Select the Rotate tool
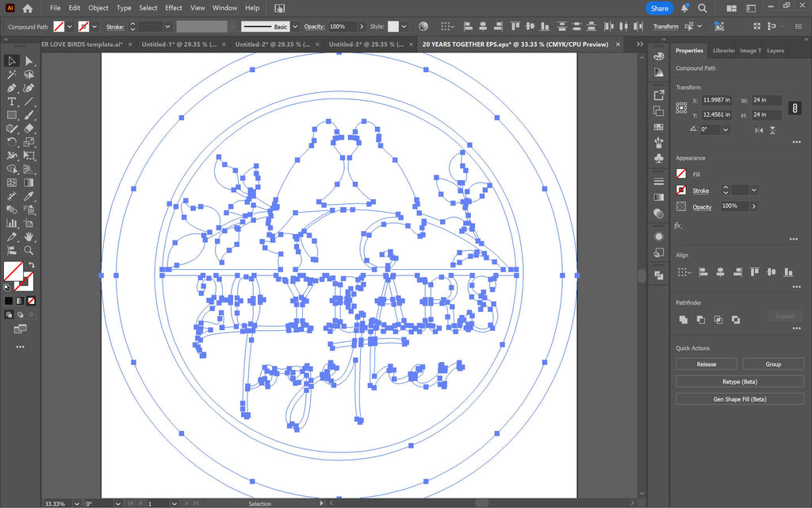The height and width of the screenshot is (508, 812). click(11, 142)
